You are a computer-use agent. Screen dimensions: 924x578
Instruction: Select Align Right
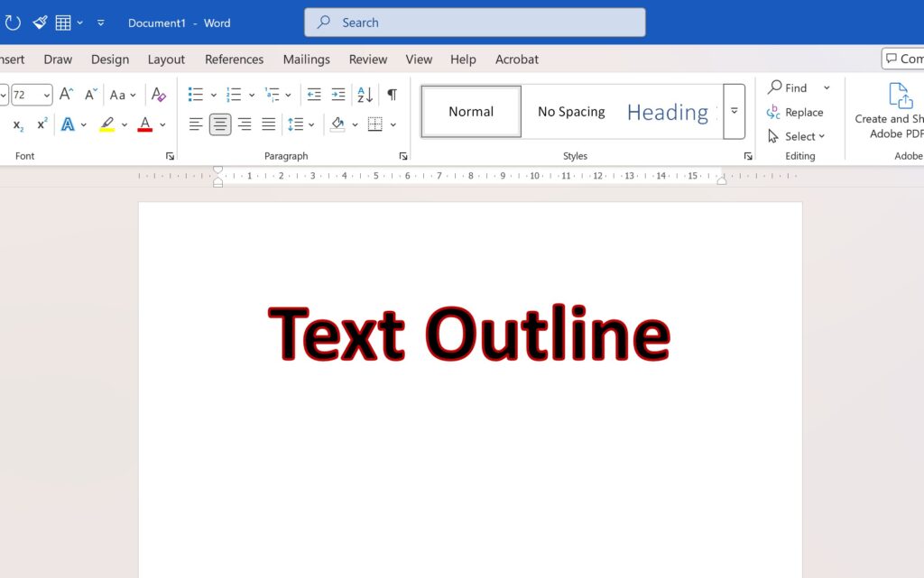pos(244,124)
